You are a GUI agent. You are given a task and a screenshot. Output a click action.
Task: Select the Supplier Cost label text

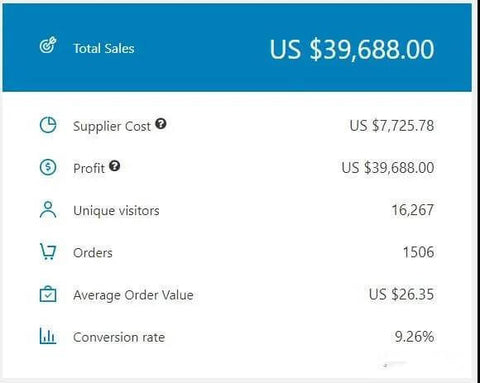[x=112, y=127]
